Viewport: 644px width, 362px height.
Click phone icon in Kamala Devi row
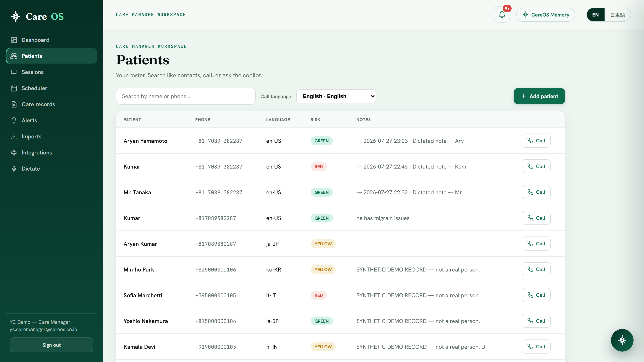[530, 347]
